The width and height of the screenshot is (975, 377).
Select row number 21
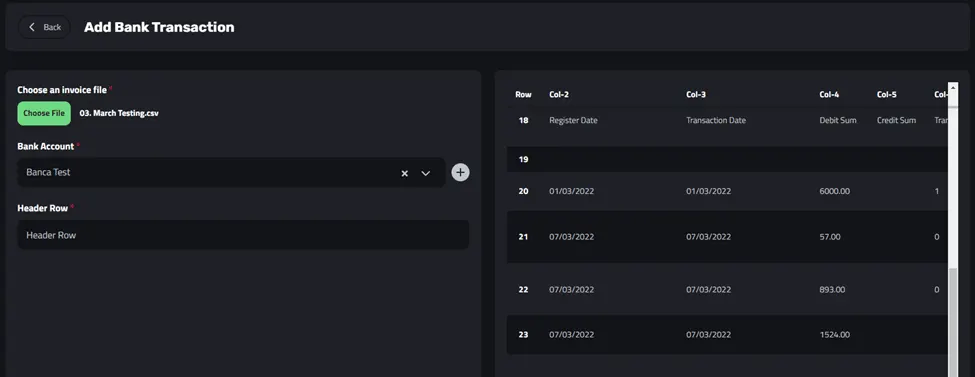pyautogui.click(x=523, y=236)
